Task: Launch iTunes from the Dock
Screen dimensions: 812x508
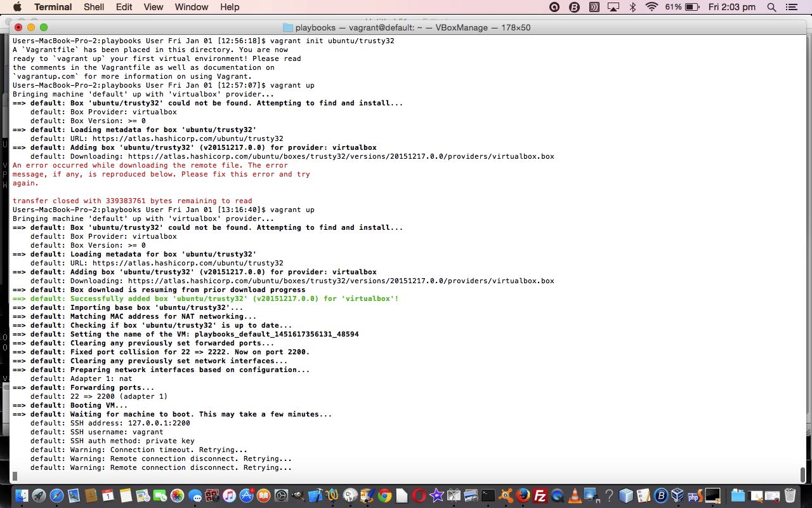Action: pyautogui.click(x=229, y=495)
